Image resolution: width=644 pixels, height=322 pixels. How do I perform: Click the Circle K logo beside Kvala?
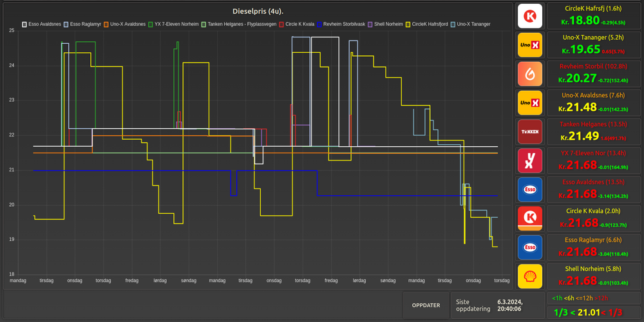pos(530,218)
